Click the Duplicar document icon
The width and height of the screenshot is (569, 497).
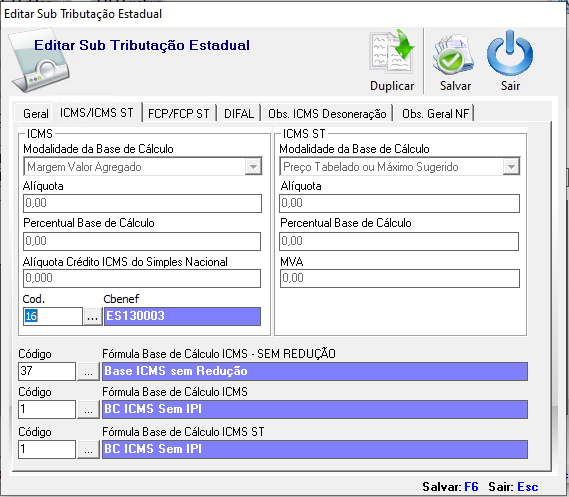point(392,52)
